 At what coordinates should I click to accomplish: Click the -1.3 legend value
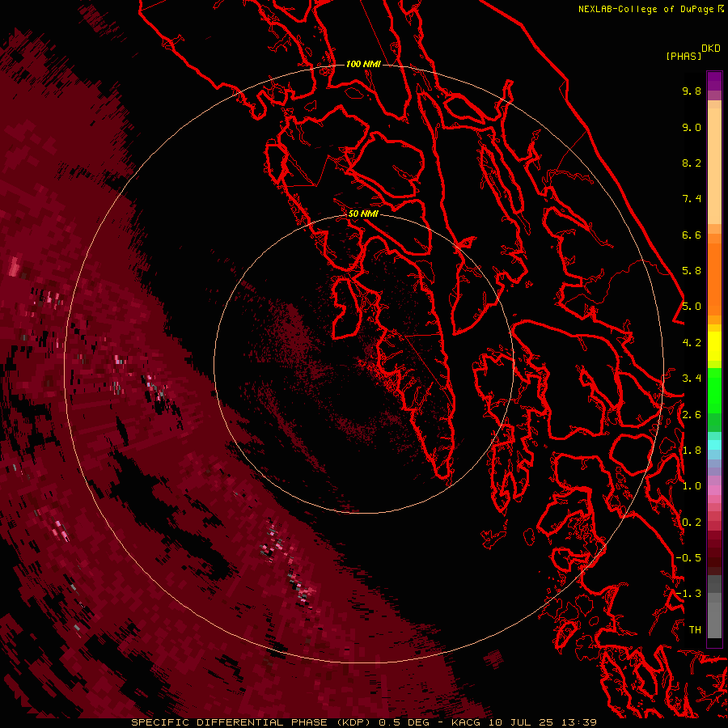click(688, 594)
